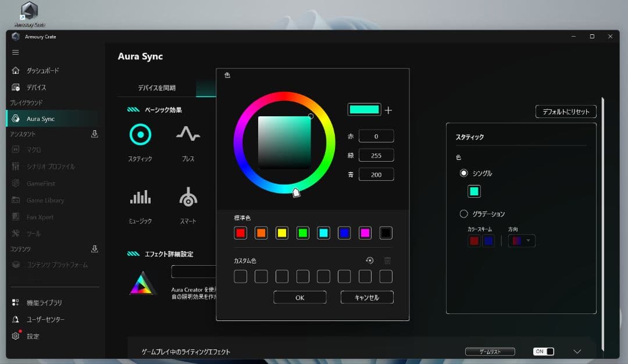Delete custom color with trash icon
Screen dimensions: 628x364
coord(387,261)
